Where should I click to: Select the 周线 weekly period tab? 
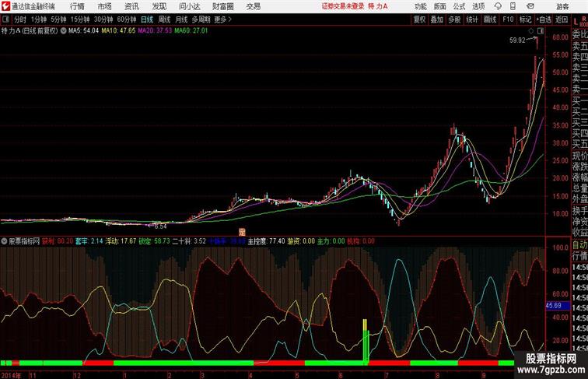pos(164,19)
